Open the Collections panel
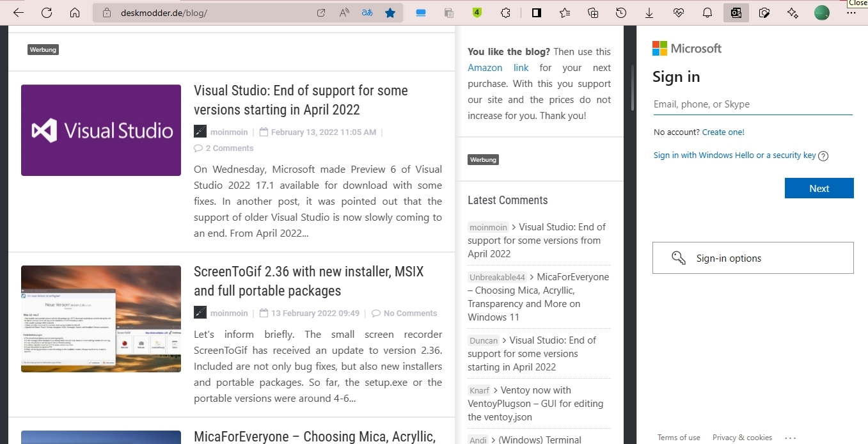868x444 pixels. [593, 13]
